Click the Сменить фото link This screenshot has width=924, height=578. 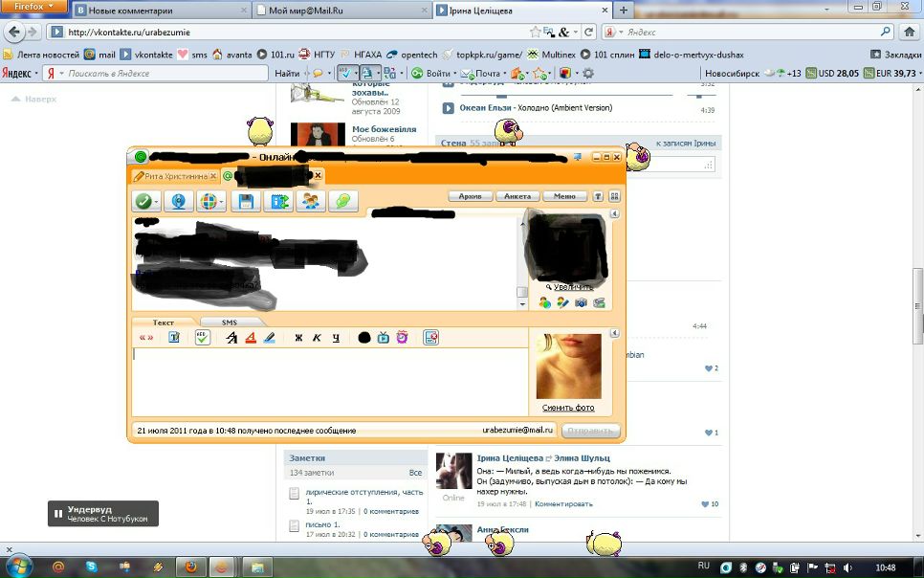[x=568, y=408]
